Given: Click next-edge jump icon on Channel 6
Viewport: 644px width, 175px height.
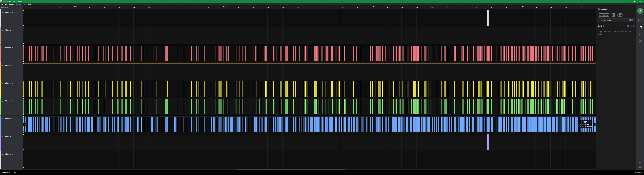Looking at the screenshot, I should [x=594, y=124].
